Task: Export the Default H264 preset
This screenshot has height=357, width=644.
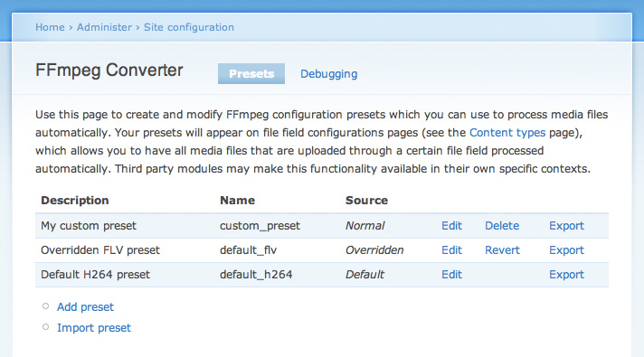Action: (x=566, y=275)
